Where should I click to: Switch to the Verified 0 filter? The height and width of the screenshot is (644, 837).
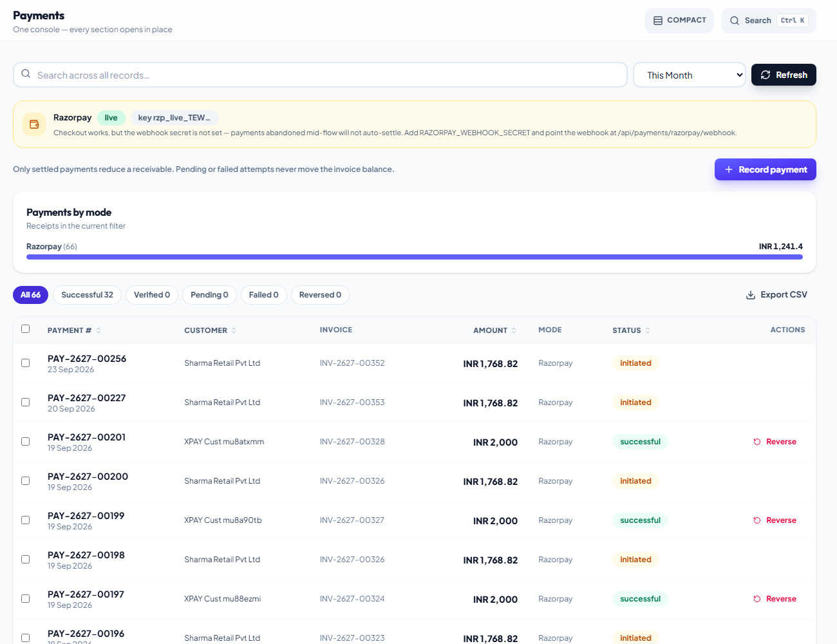(152, 295)
